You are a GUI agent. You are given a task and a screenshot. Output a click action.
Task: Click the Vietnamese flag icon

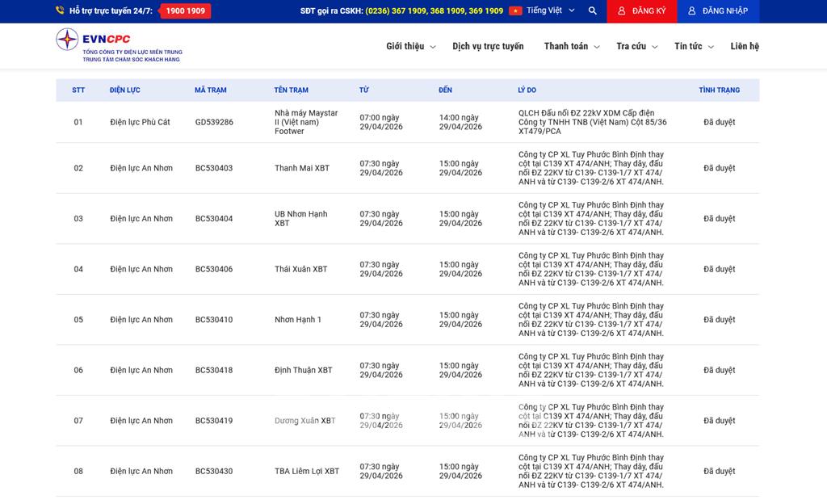pos(515,11)
